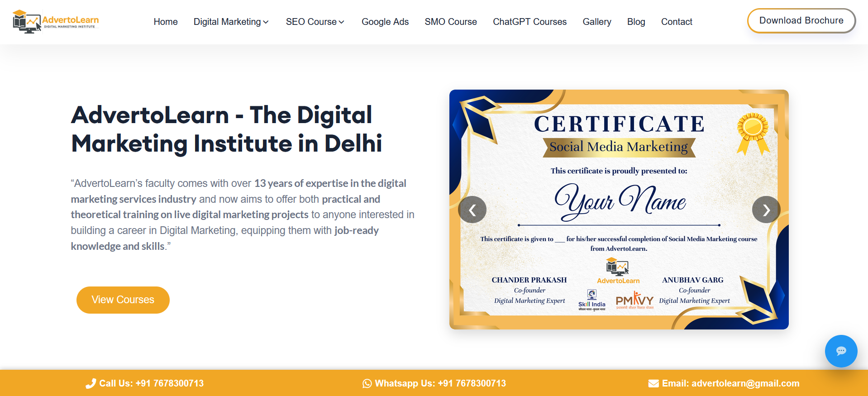The width and height of the screenshot is (868, 396).
Task: Visit the Blog page
Action: pos(636,22)
